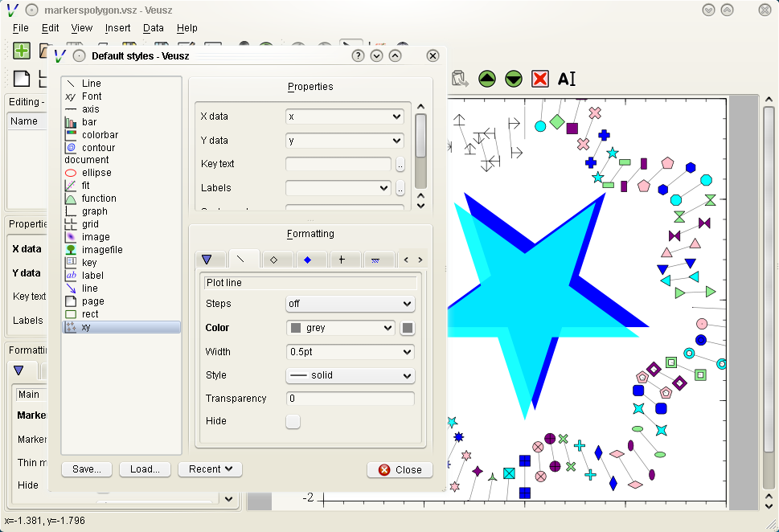Open the Steps dropdown
This screenshot has height=532, width=779.
pyautogui.click(x=350, y=305)
